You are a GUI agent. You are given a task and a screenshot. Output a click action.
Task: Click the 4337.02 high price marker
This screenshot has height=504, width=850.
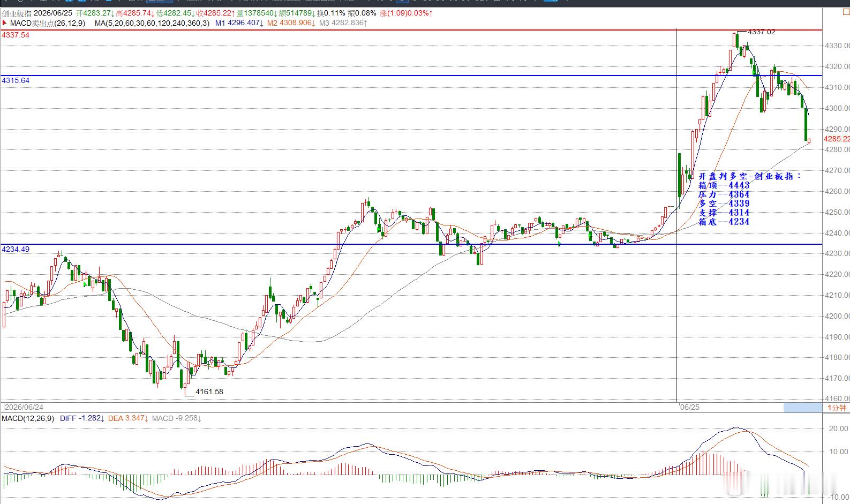761,32
